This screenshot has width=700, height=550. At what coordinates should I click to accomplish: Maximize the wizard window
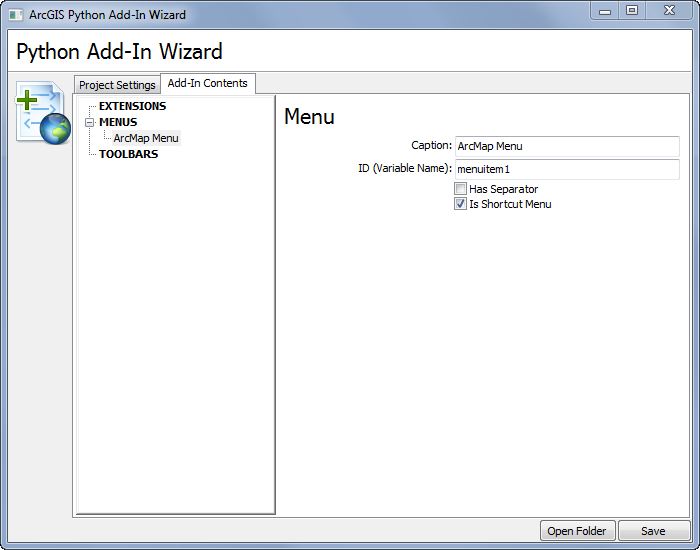pos(632,11)
